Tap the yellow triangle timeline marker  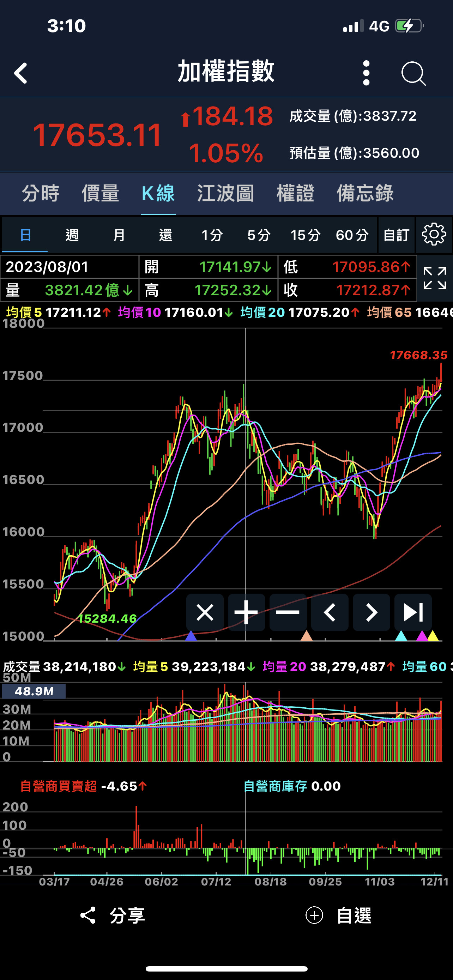(x=433, y=636)
